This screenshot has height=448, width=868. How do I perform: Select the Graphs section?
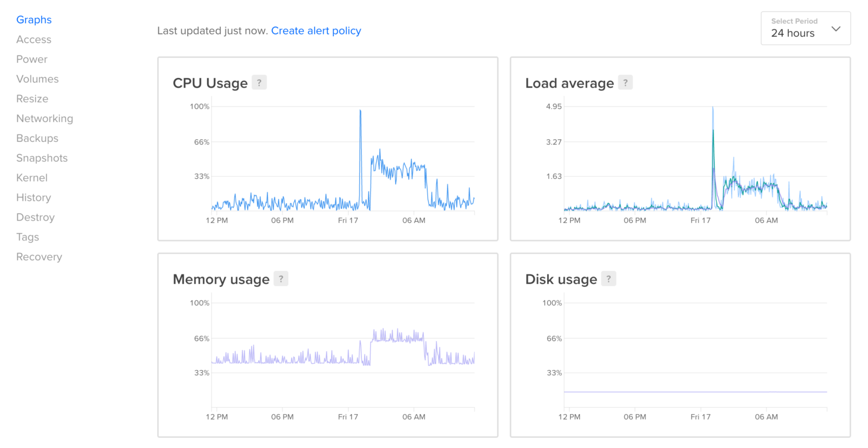pyautogui.click(x=34, y=19)
